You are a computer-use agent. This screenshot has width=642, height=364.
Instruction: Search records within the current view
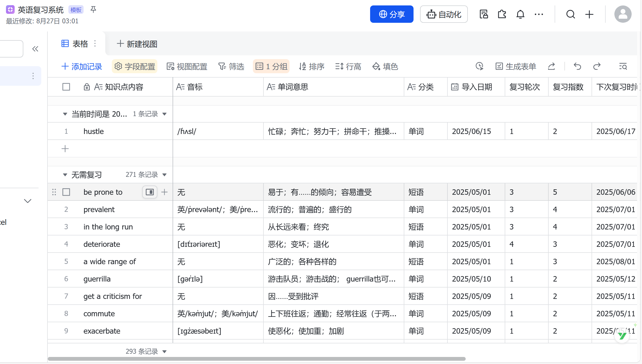[x=623, y=66]
